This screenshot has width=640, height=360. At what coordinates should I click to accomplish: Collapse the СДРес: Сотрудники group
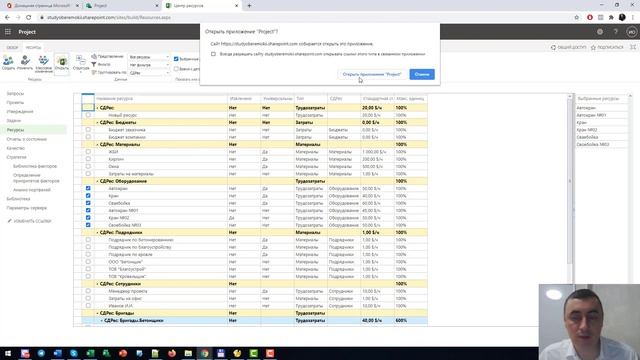[97, 284]
